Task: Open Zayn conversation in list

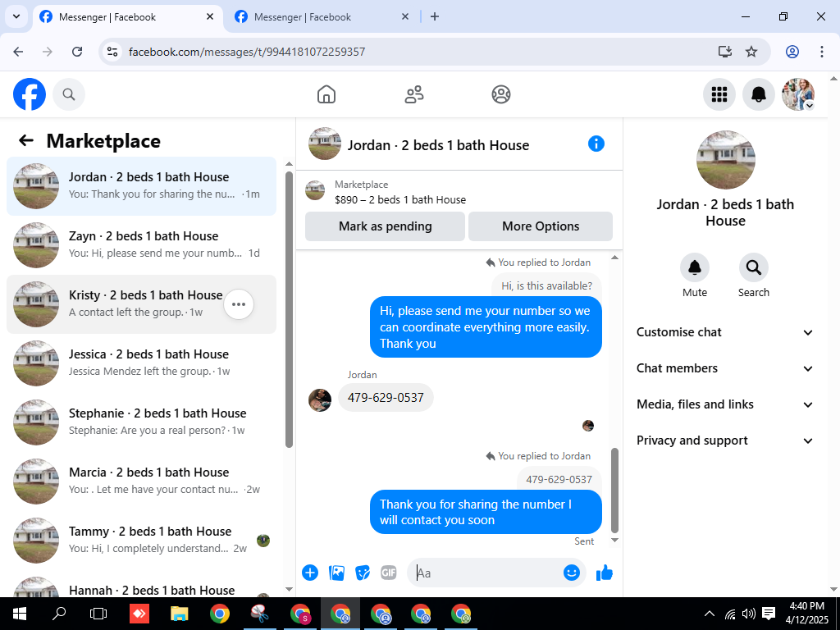Action: (x=141, y=244)
